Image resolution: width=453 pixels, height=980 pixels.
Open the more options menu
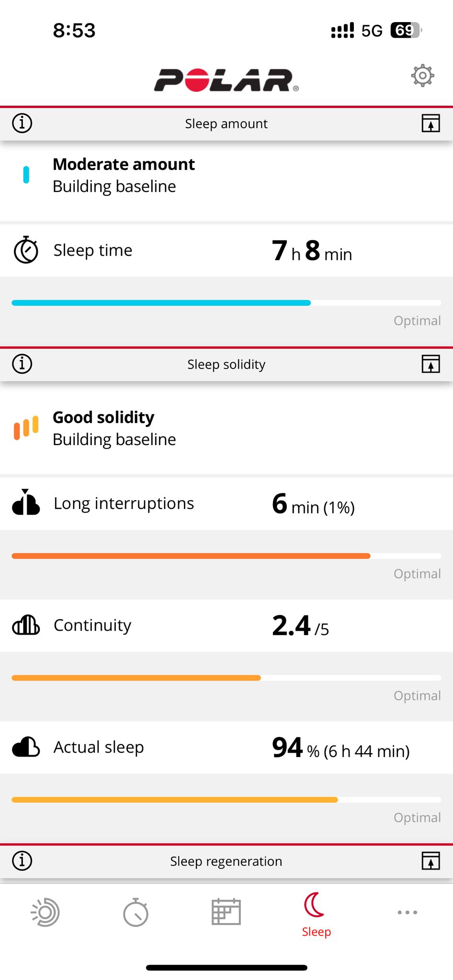(407, 913)
